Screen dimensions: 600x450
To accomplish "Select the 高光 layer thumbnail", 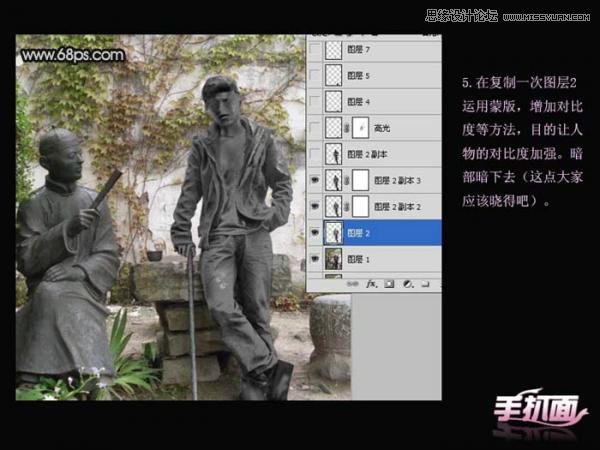I will tap(333, 128).
